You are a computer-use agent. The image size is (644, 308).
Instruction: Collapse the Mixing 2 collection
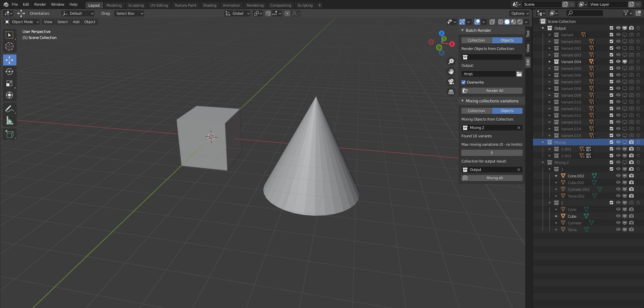click(543, 162)
